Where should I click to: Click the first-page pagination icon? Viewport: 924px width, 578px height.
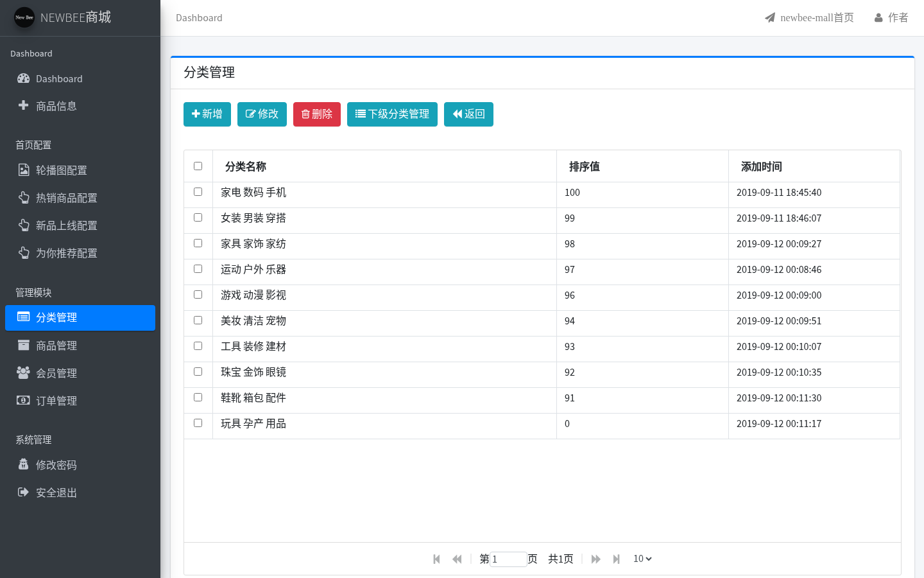click(437, 559)
